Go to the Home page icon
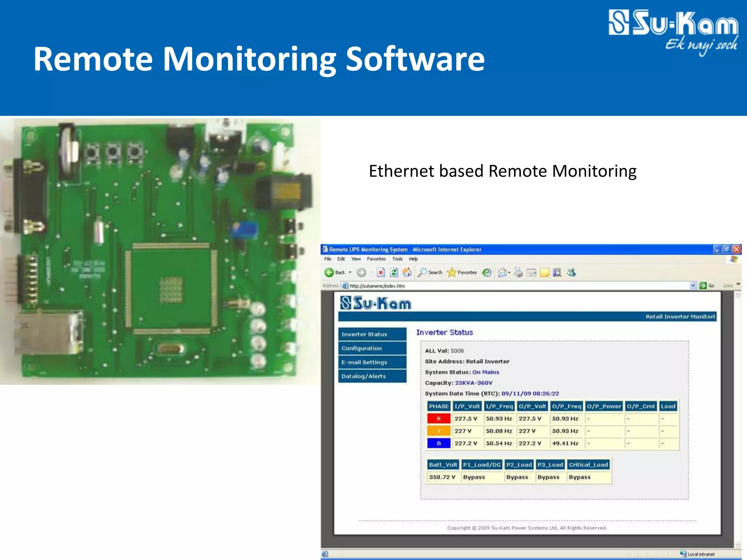 (x=407, y=272)
